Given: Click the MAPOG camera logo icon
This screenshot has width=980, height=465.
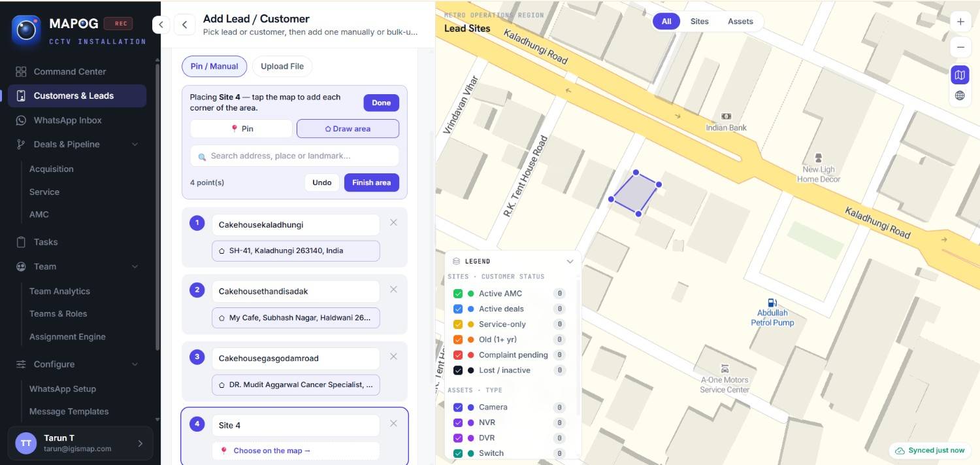Looking at the screenshot, I should tap(26, 30).
